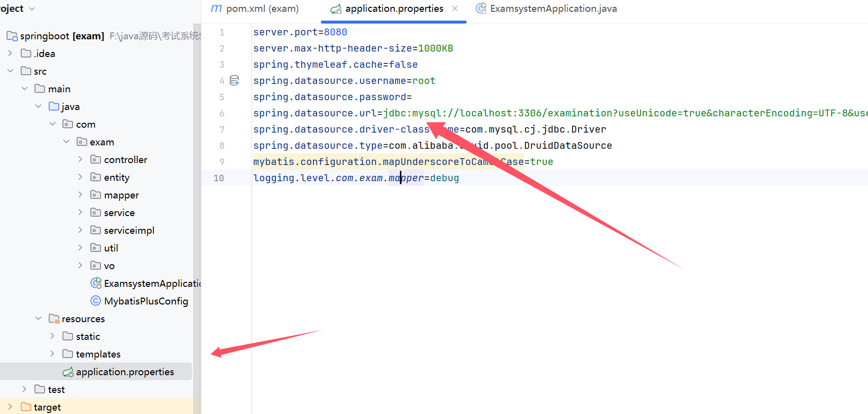Click the ExamsystemApplication class icon in tree
Viewport: 868px width, 414px height.
coord(96,283)
